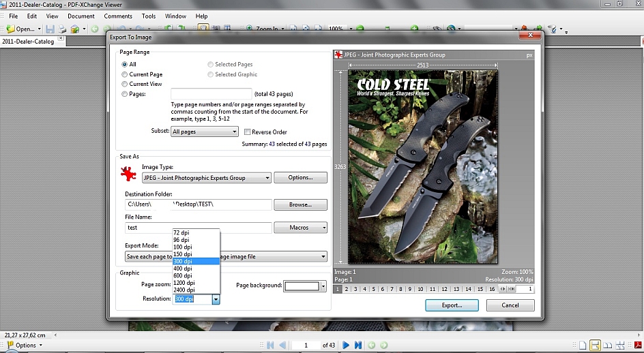644x353 pixels.
Task: Open the Document menu
Action: click(80, 16)
